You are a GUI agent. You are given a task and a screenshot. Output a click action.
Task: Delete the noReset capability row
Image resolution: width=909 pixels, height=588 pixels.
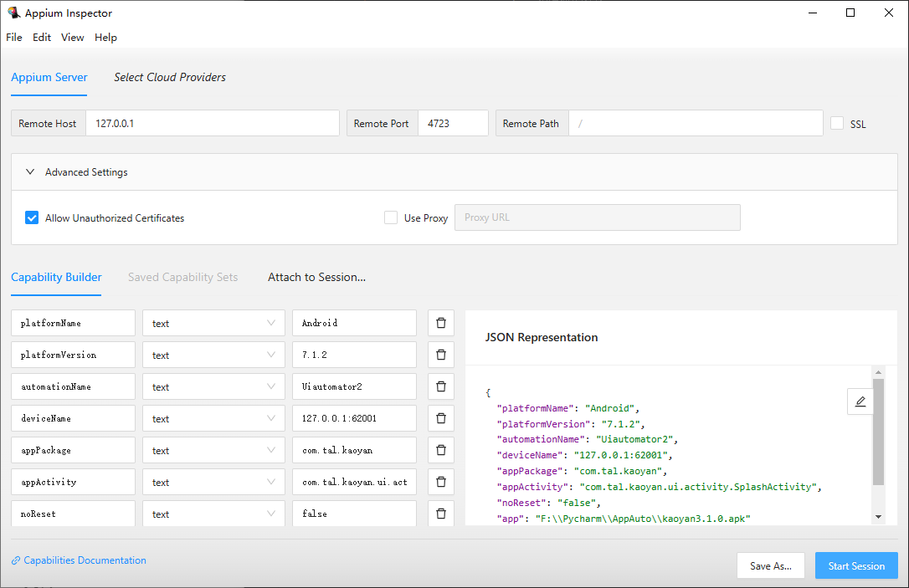click(x=440, y=514)
